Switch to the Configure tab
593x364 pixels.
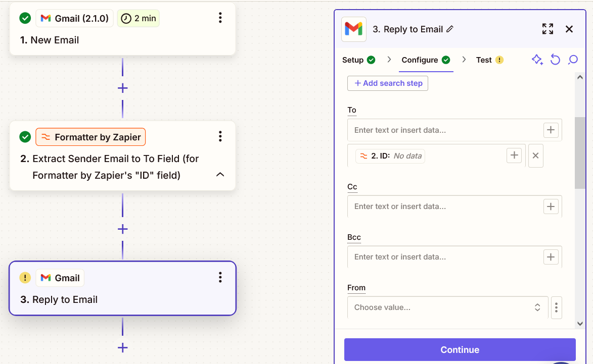(x=426, y=60)
